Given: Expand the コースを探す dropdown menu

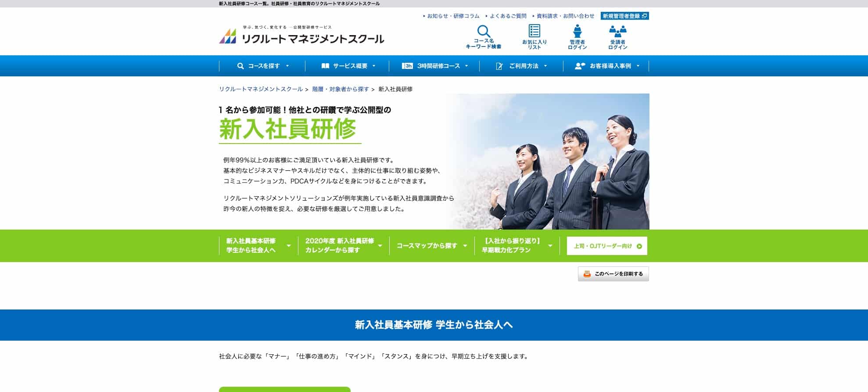Looking at the screenshot, I should 263,66.
